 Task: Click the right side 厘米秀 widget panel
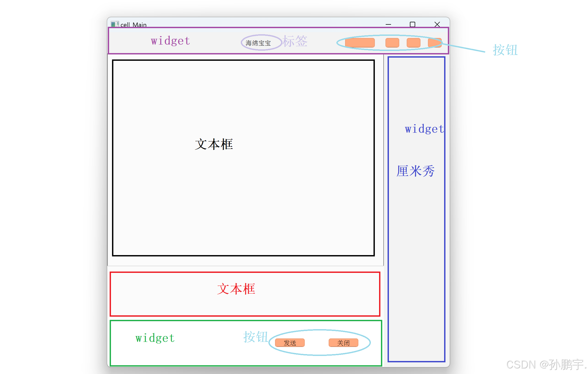click(x=416, y=209)
